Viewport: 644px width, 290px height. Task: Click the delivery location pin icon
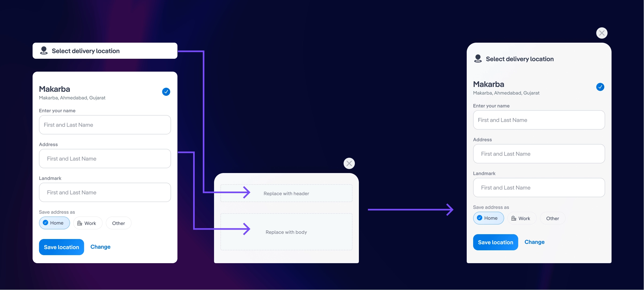(43, 50)
